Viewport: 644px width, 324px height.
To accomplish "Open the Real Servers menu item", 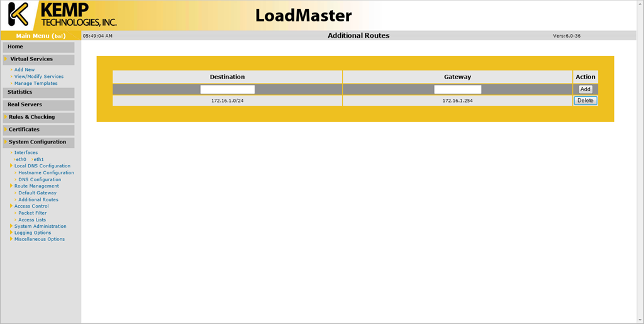I will 38,104.
